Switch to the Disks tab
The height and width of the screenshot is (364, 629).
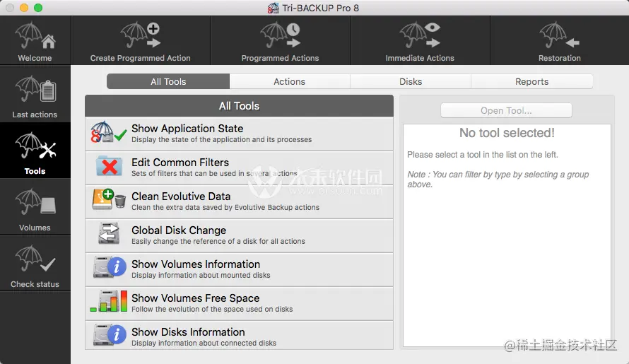pyautogui.click(x=411, y=81)
